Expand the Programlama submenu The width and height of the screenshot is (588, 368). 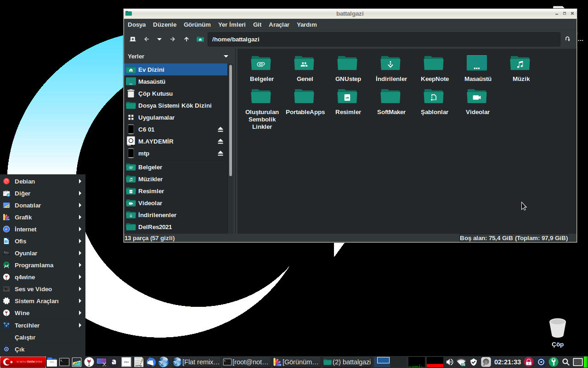(x=43, y=265)
